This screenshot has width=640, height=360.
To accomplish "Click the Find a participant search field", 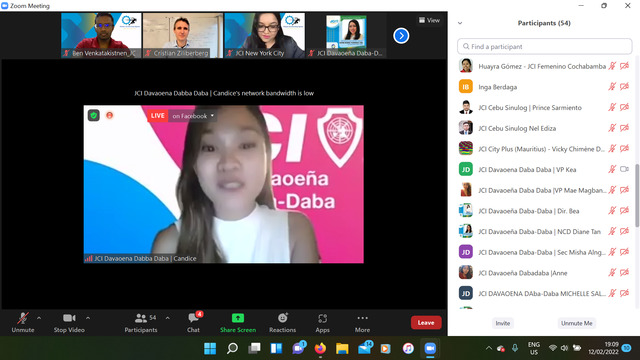I will (x=544, y=47).
